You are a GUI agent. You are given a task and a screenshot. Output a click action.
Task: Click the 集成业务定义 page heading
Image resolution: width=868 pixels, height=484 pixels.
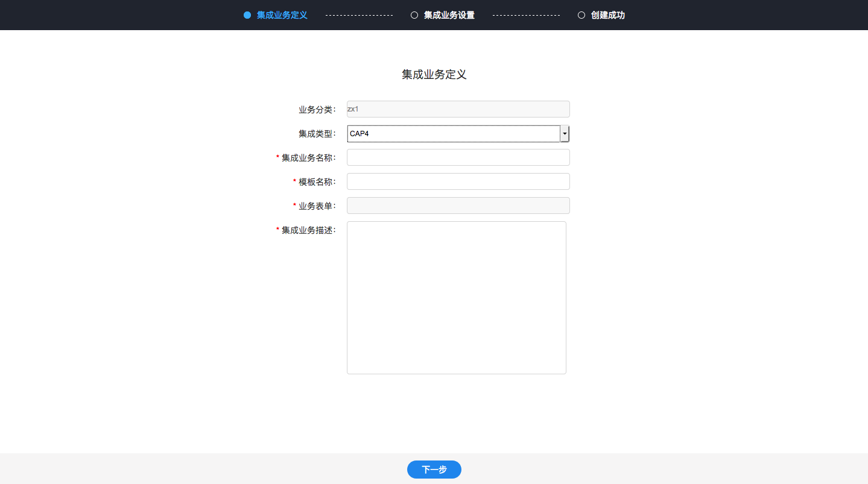(434, 75)
